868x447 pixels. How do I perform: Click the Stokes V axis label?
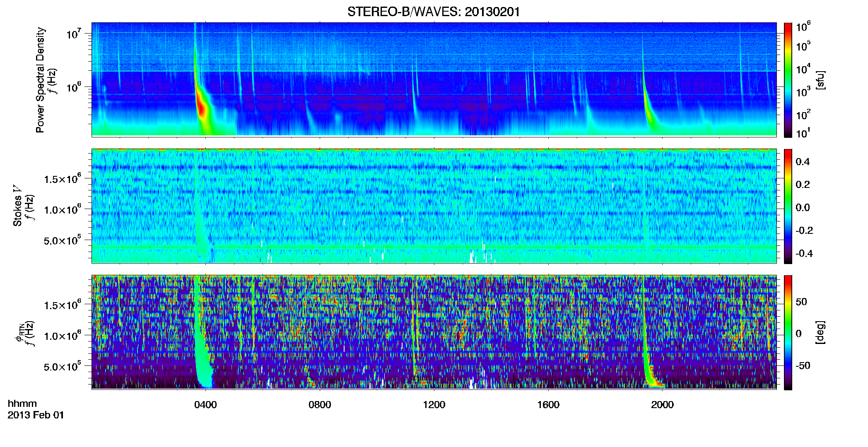tap(17, 206)
